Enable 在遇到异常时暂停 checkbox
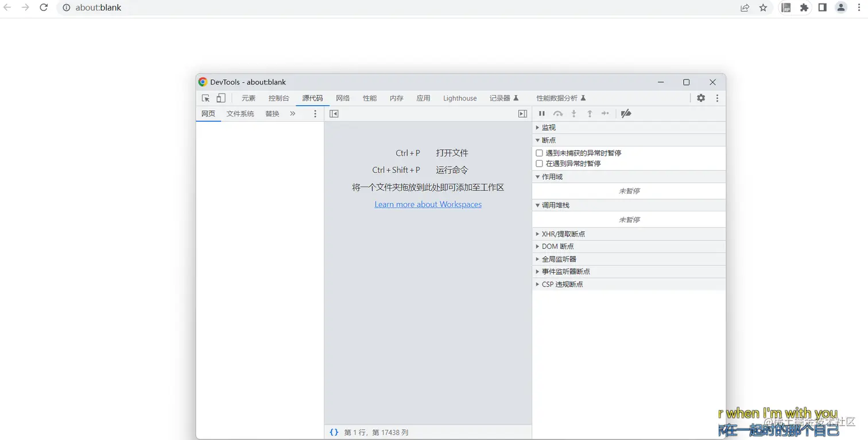 coord(539,164)
